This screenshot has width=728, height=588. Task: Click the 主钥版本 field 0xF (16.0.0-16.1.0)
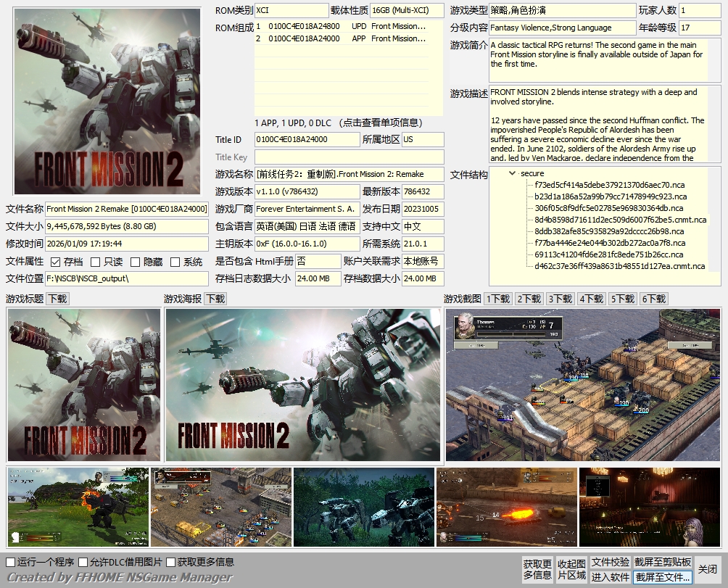pyautogui.click(x=307, y=244)
